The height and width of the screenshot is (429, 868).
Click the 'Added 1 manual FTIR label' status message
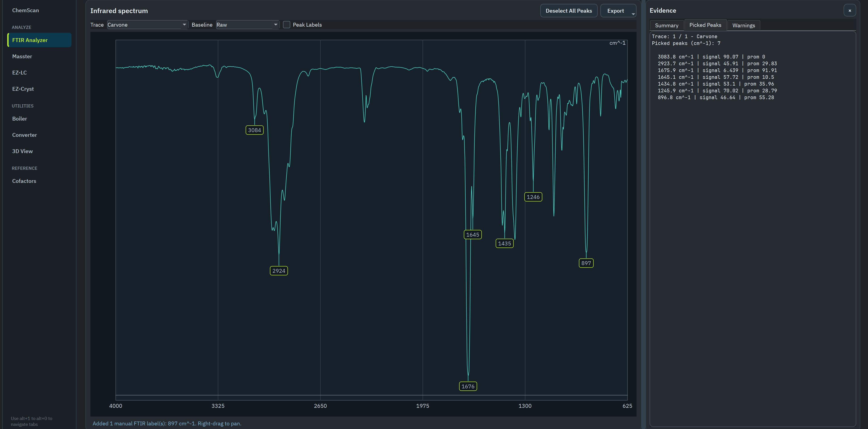click(x=167, y=423)
